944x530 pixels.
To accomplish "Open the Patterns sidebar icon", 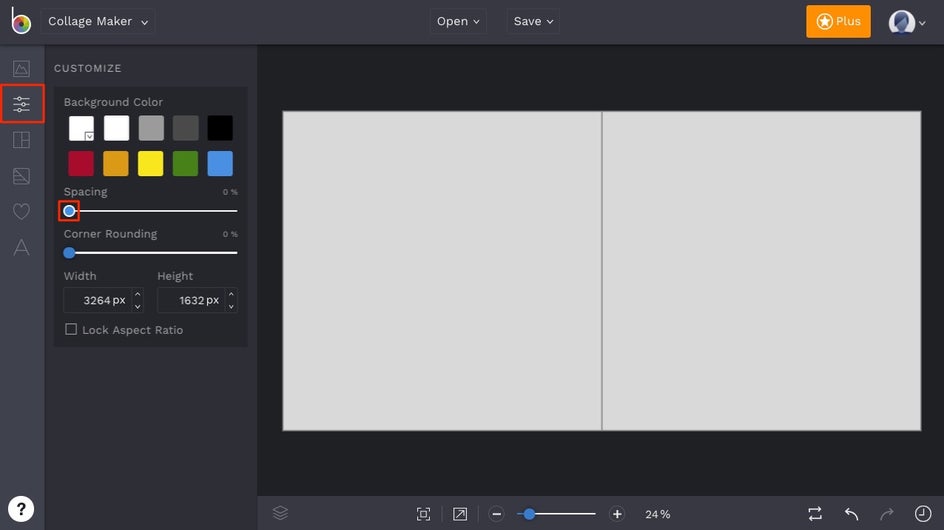I will click(21, 176).
